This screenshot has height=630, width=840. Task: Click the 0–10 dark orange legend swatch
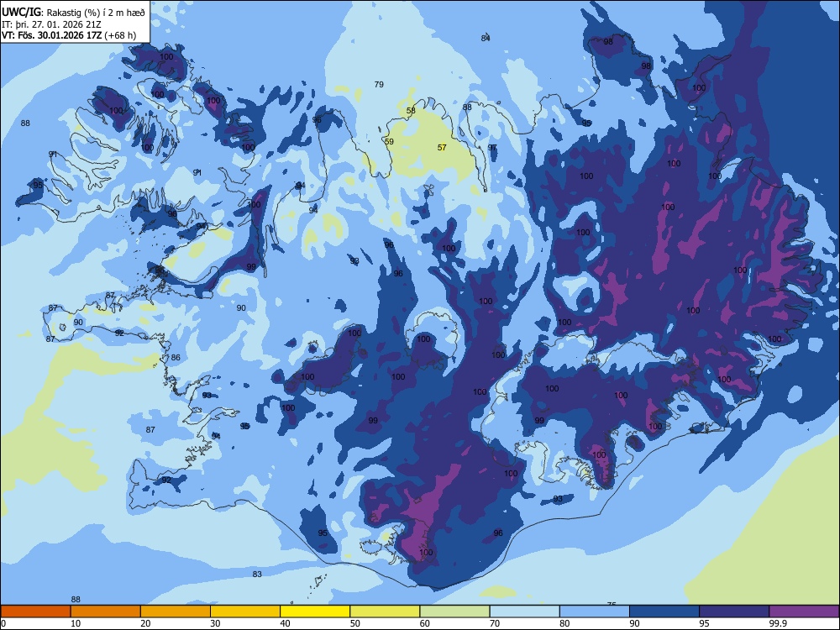pyautogui.click(x=35, y=612)
